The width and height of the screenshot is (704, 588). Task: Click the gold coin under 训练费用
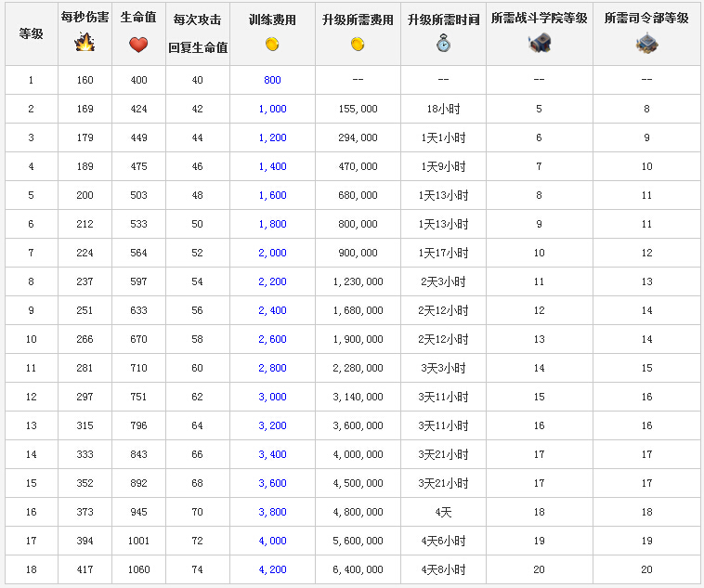(x=272, y=44)
